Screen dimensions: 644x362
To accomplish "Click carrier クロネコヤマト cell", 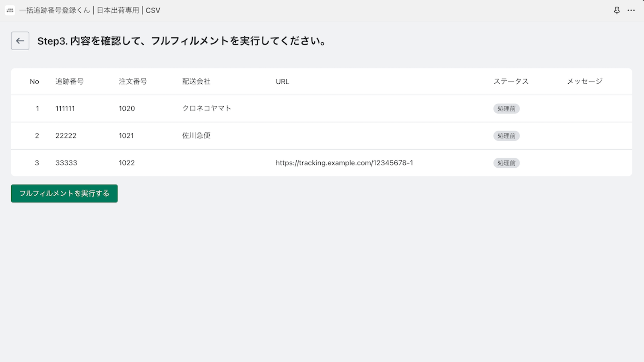I will 207,108.
